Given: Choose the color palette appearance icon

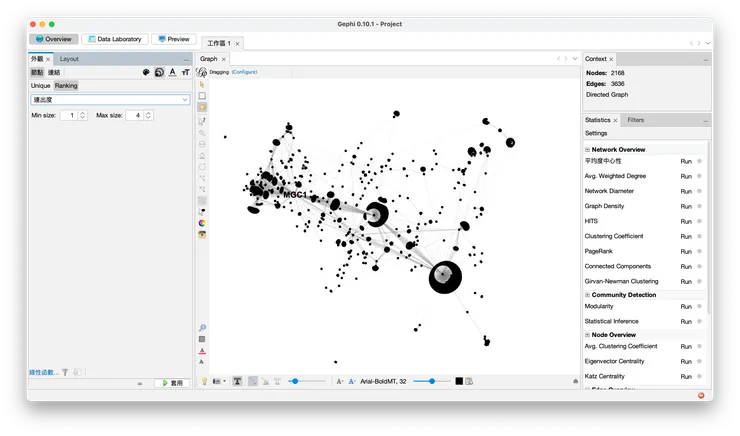Looking at the screenshot, I should 146,72.
